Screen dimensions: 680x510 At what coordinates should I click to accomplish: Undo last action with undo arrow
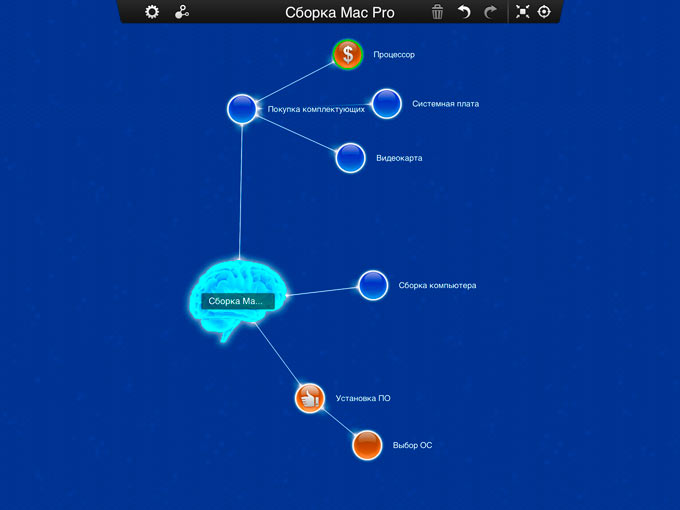coord(464,12)
